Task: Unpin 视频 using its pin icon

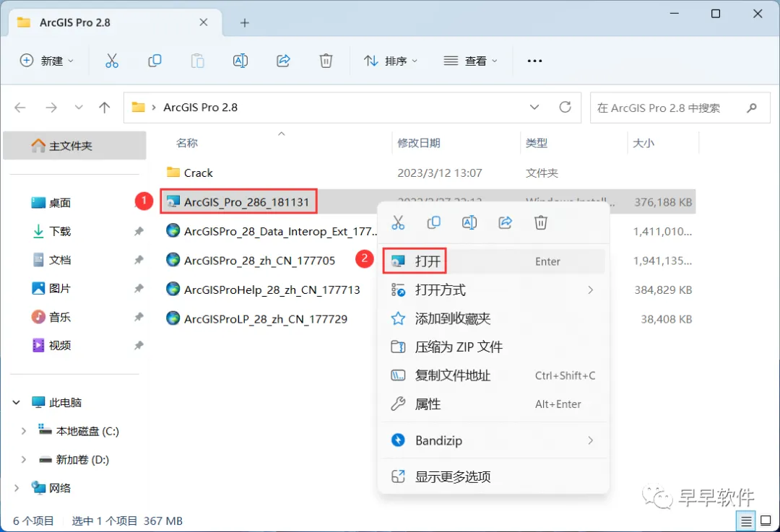Action: [139, 346]
